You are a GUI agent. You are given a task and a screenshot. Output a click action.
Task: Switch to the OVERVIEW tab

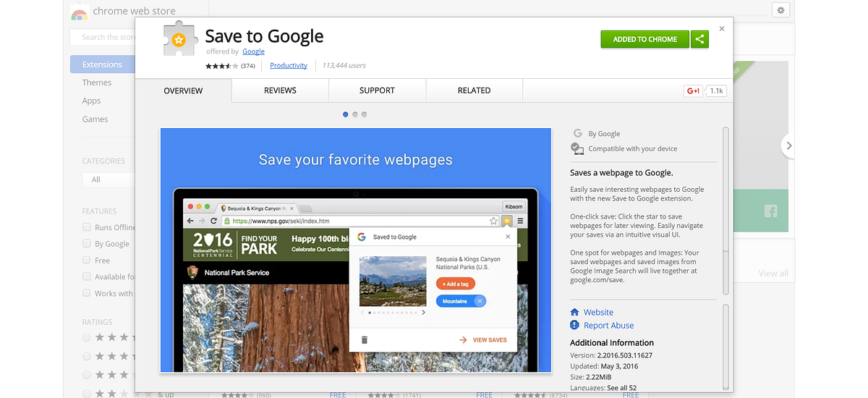tap(183, 90)
